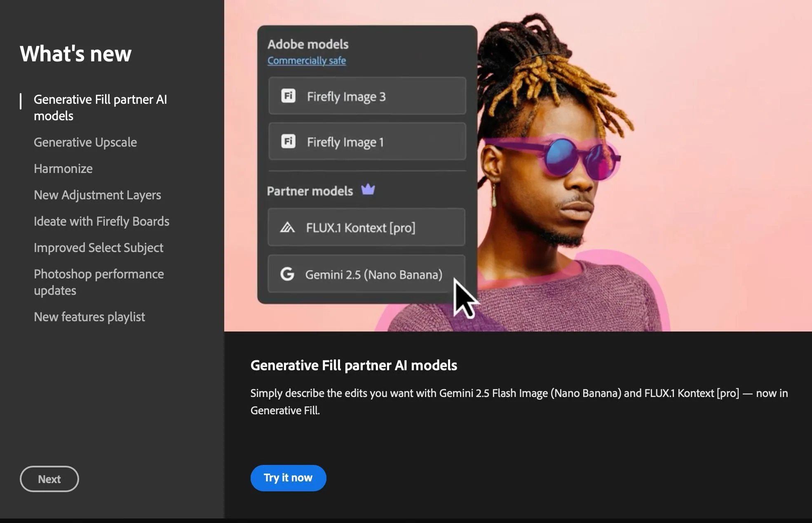812x523 pixels.
Task: Click the Adobe models heading text
Action: 308,44
